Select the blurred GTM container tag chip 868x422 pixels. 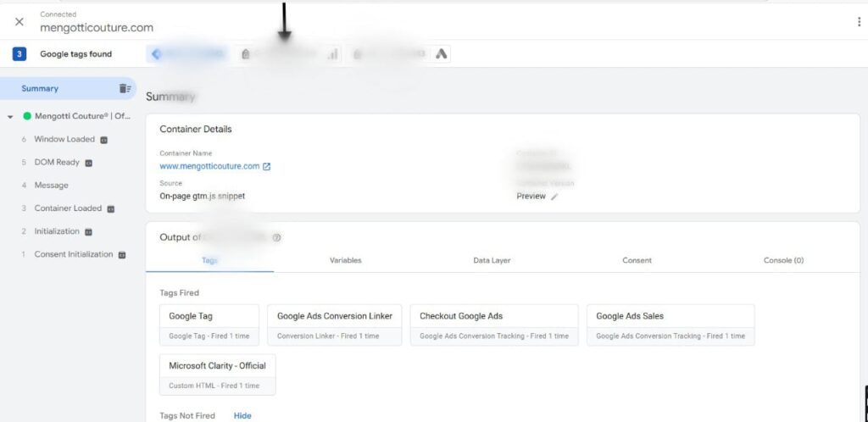pos(189,53)
